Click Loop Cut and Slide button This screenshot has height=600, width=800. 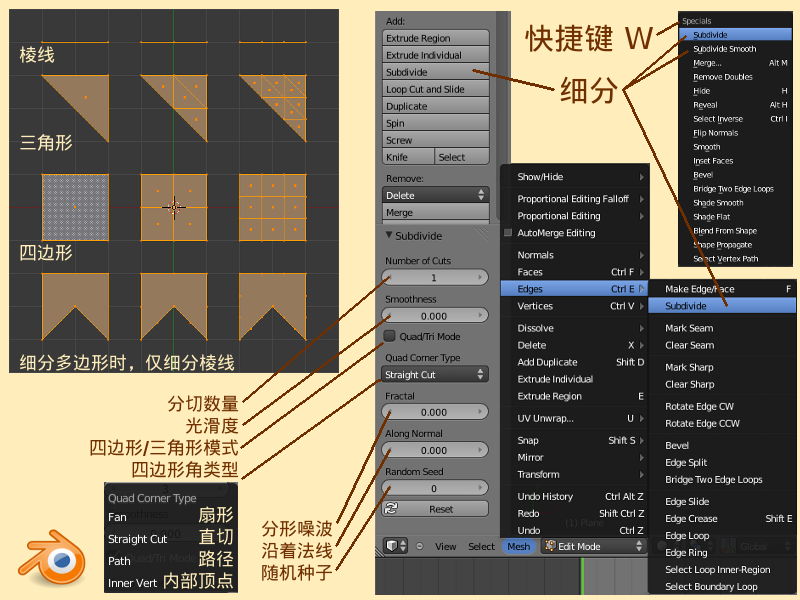pos(435,89)
